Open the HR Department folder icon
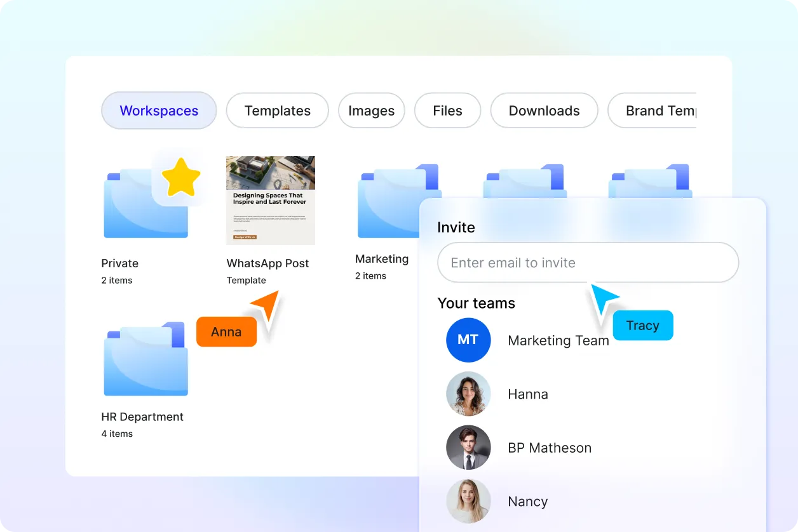This screenshot has height=532, width=798. point(146,359)
